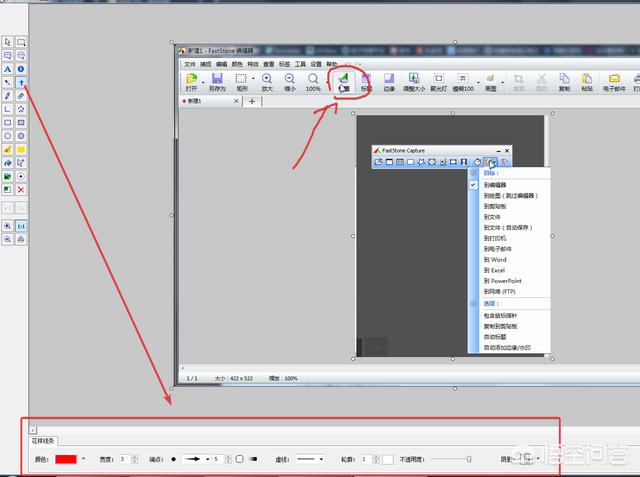Toggle 包含鼠标指针 option in menu

503,315
